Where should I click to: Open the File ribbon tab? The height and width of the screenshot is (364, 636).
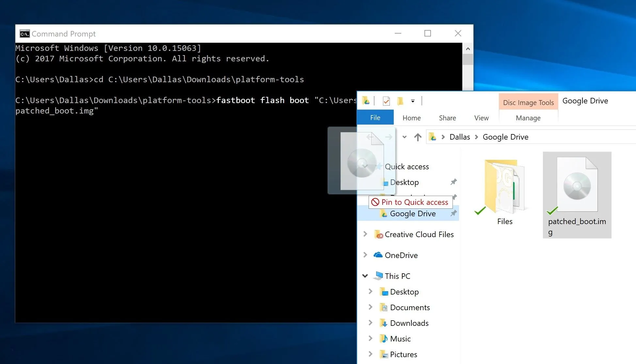pos(375,118)
